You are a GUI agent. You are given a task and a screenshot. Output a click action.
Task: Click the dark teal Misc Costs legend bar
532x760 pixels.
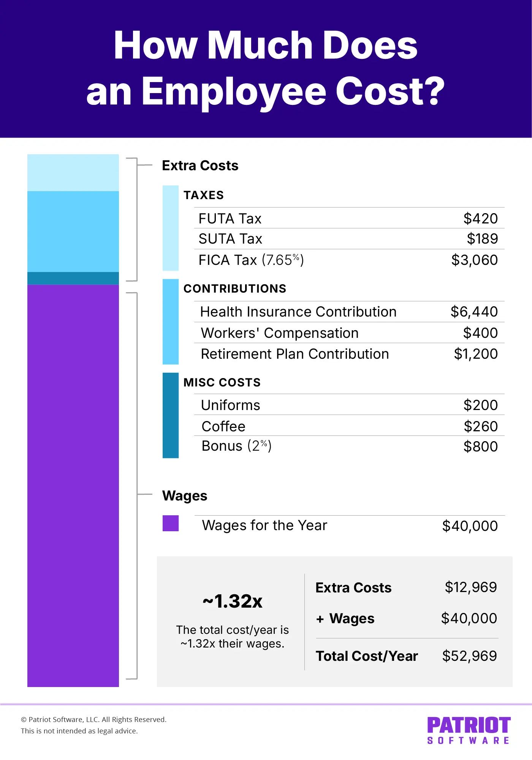point(171,415)
